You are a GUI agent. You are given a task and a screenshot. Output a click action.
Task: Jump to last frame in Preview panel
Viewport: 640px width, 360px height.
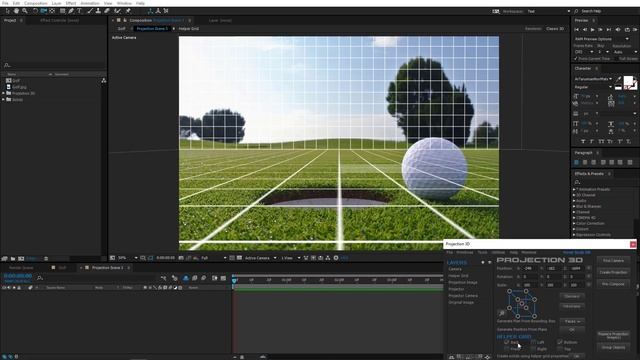[609, 29]
